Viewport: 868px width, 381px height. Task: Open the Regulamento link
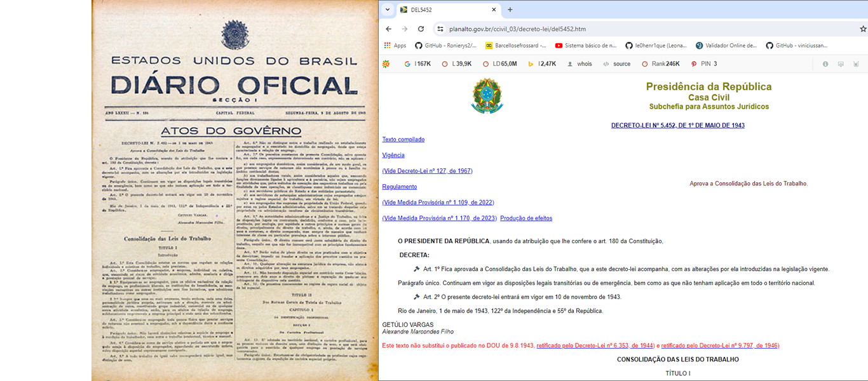[400, 187]
